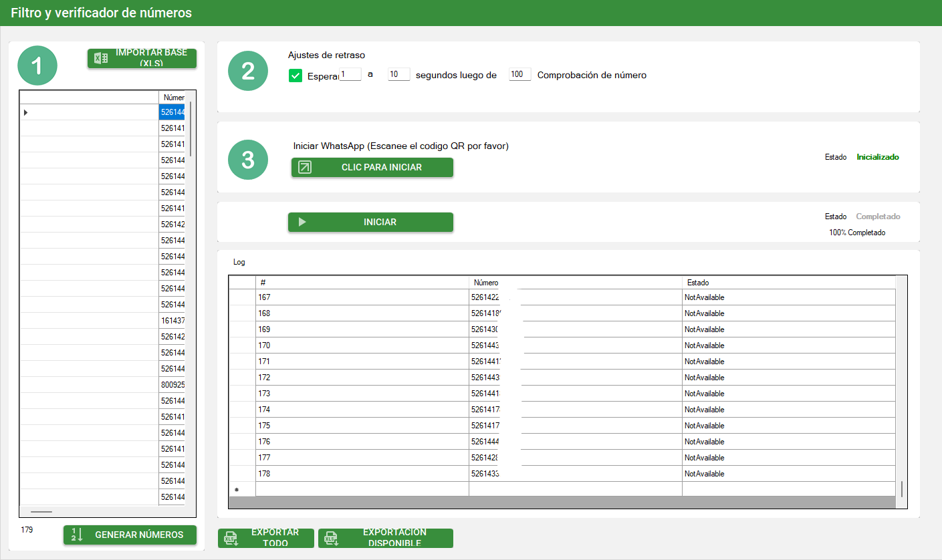The width and height of the screenshot is (942, 560).
Task: Click the Estado column header in Log
Action: tap(788, 283)
